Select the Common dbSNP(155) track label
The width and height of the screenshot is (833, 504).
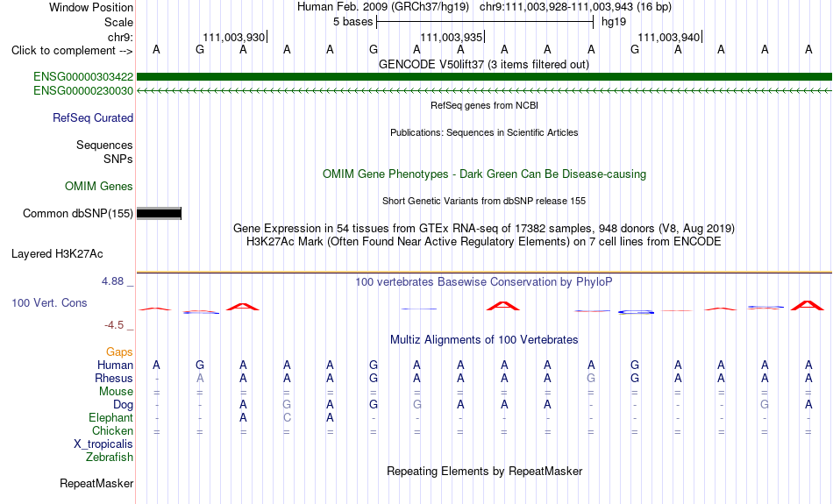pyautogui.click(x=78, y=214)
